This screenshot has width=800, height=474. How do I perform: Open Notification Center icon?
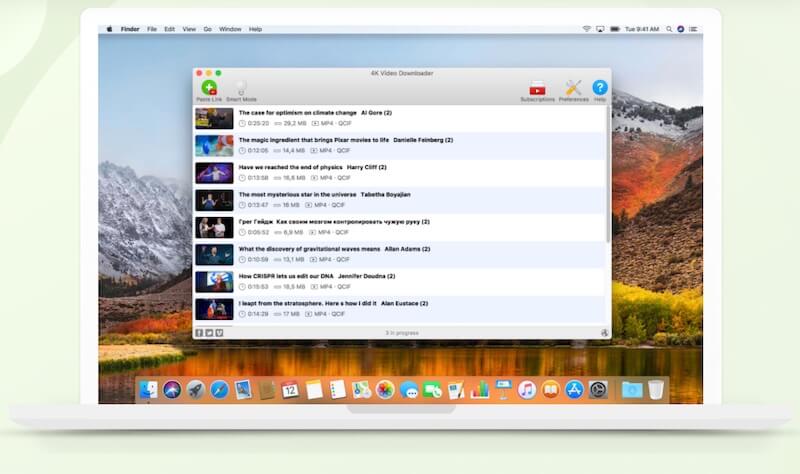(x=693, y=29)
